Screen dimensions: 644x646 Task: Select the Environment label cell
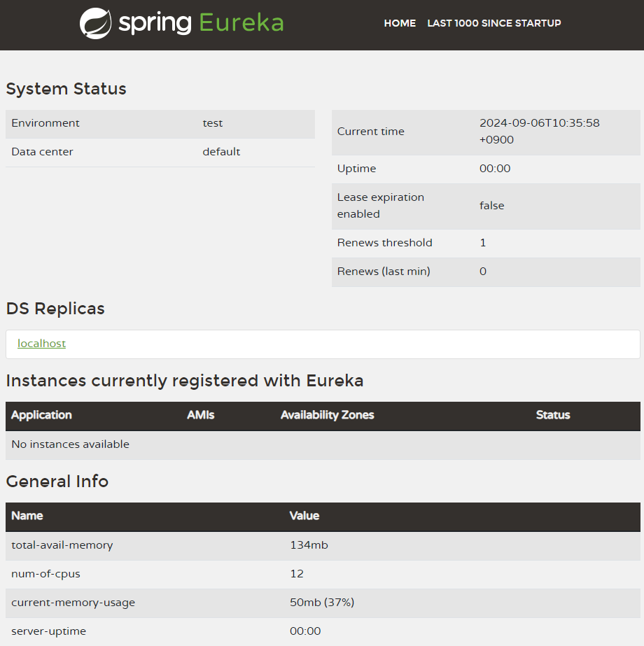(45, 123)
